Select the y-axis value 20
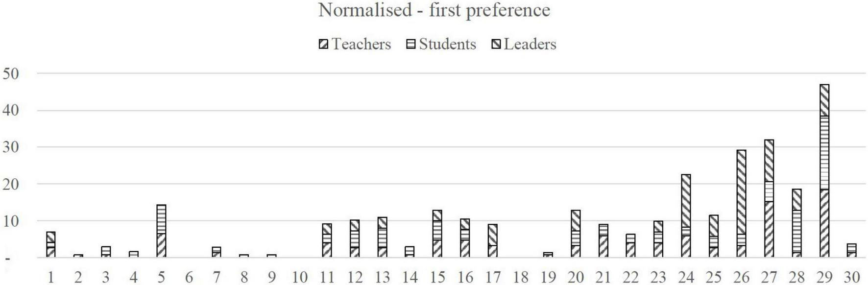 (10, 185)
